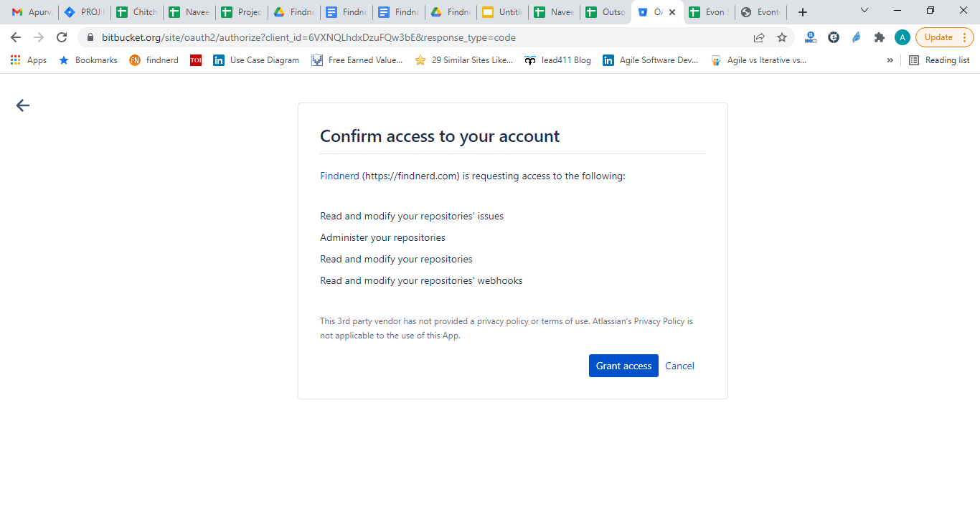
Task: Close the active Bitbucket OAuth tab
Action: pyautogui.click(x=672, y=12)
